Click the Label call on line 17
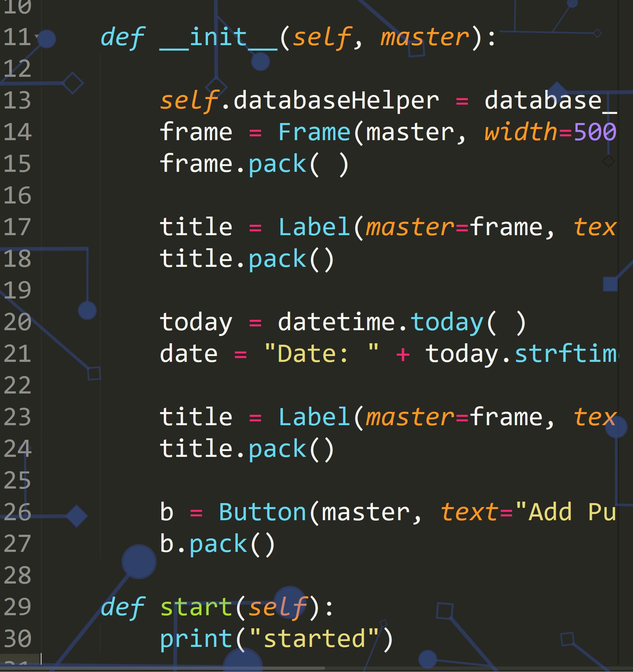Screen dimensions: 633x672 click(x=314, y=227)
